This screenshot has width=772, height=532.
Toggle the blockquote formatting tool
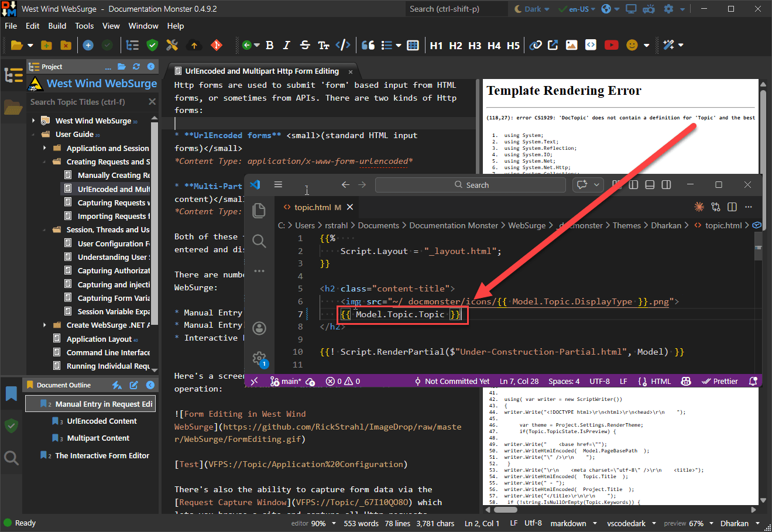(x=366, y=45)
